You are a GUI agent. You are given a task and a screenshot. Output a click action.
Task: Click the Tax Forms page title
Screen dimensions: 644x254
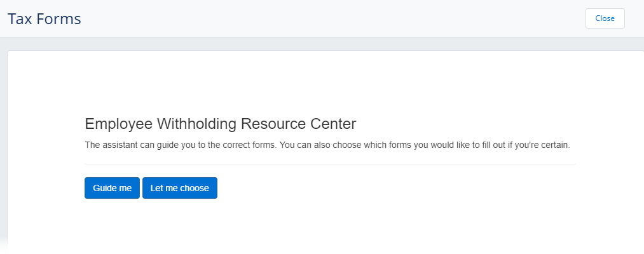pyautogui.click(x=45, y=19)
